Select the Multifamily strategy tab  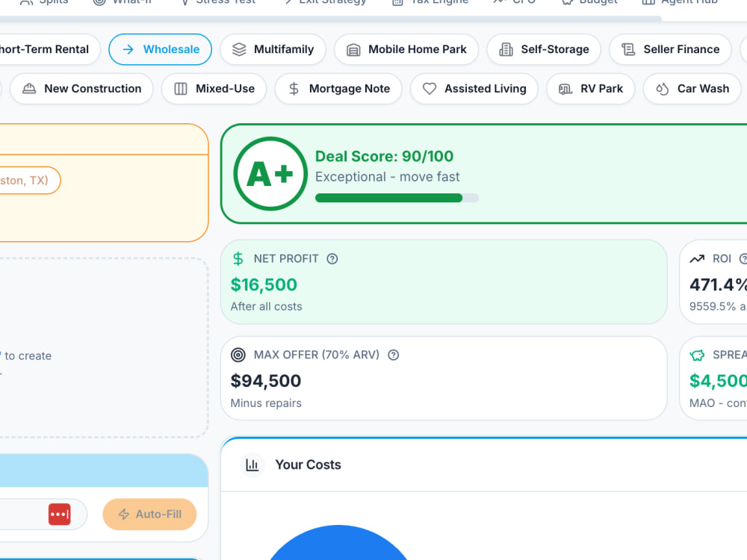273,49
